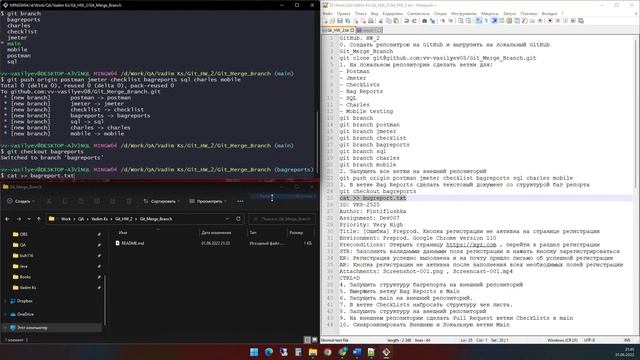The height and width of the screenshot is (360, 640).
Task: Click the Up arrow in File Explorer
Action: pyautogui.click(x=39, y=219)
